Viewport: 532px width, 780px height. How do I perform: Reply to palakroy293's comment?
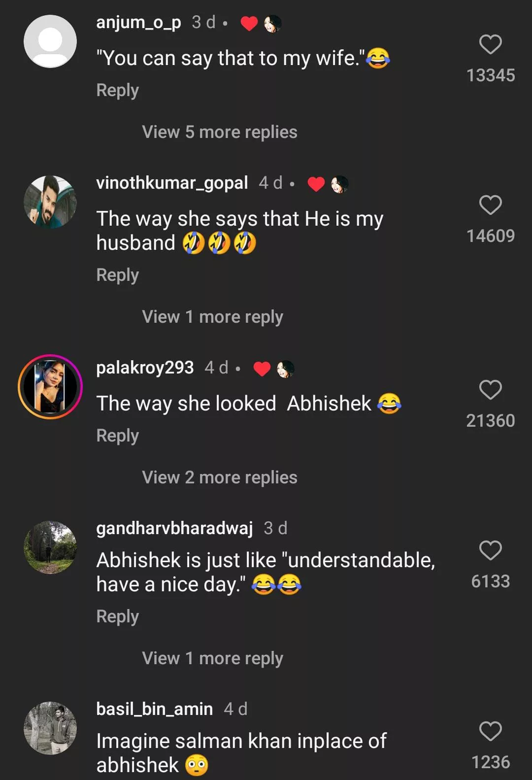coord(117,436)
